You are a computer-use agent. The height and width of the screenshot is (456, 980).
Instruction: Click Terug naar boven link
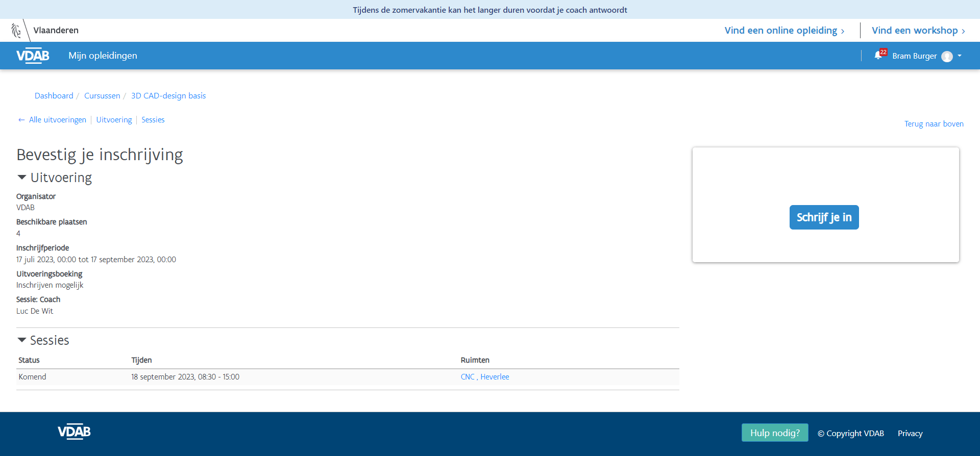[x=934, y=124]
